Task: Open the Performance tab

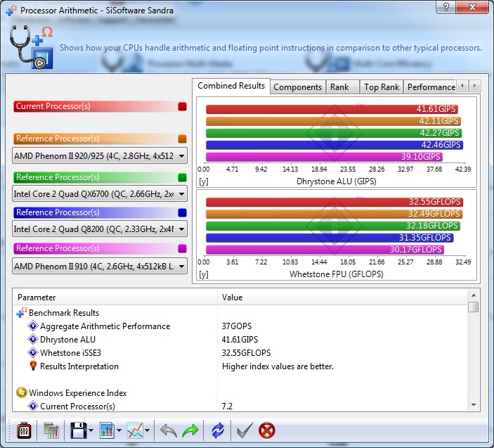Action: [431, 87]
